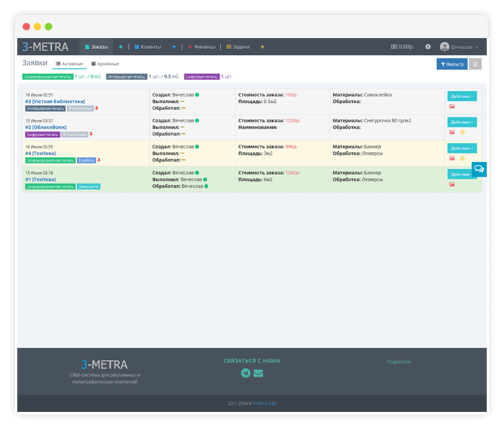The image size is (504, 432).
Task: Click the pin icon on order #4
Action: point(99,160)
